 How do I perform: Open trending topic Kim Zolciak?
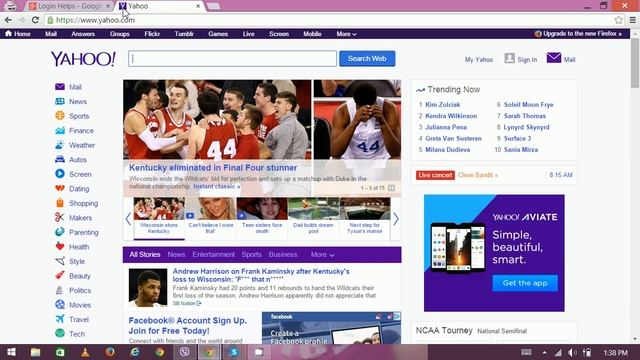pos(442,104)
